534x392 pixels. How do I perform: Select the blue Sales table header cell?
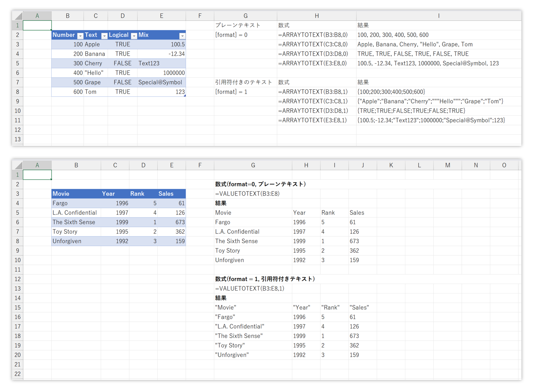(171, 194)
